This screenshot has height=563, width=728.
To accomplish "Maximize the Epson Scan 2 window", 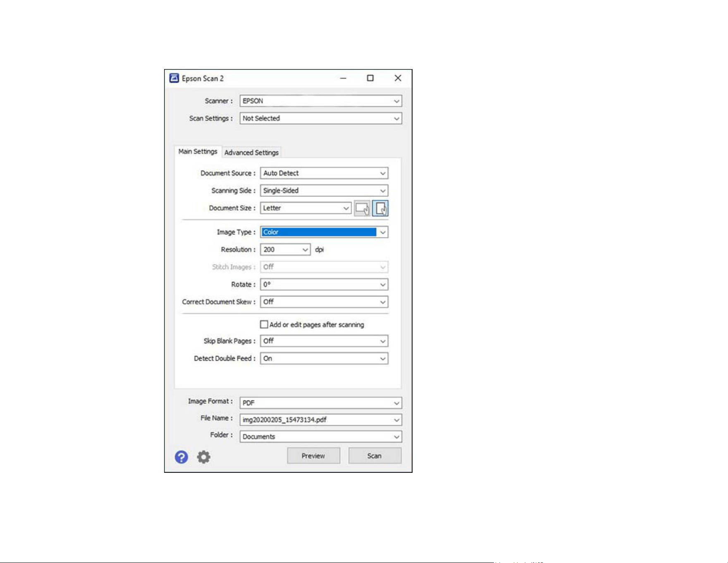I will click(x=370, y=78).
